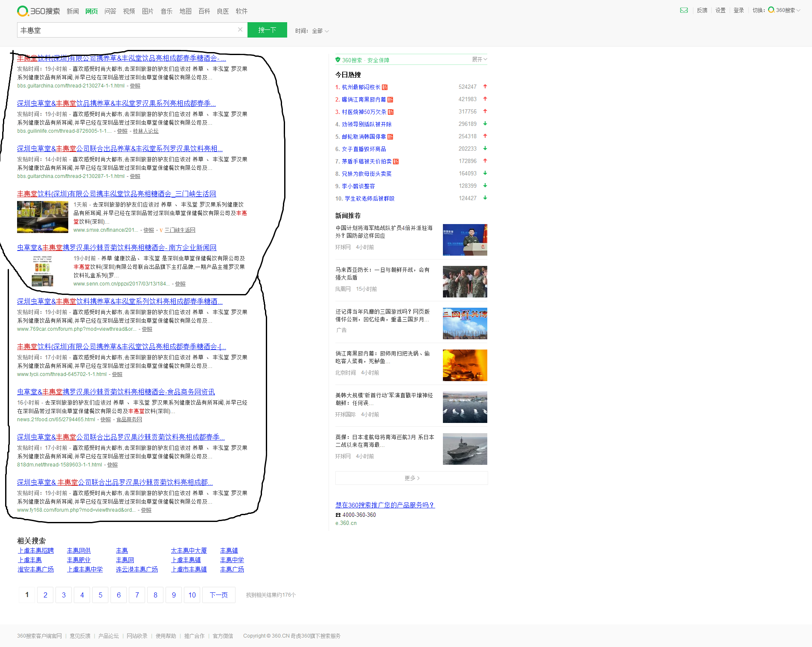
Task: Click the 新 badge beside 杭州最帅校长
Action: (384, 87)
